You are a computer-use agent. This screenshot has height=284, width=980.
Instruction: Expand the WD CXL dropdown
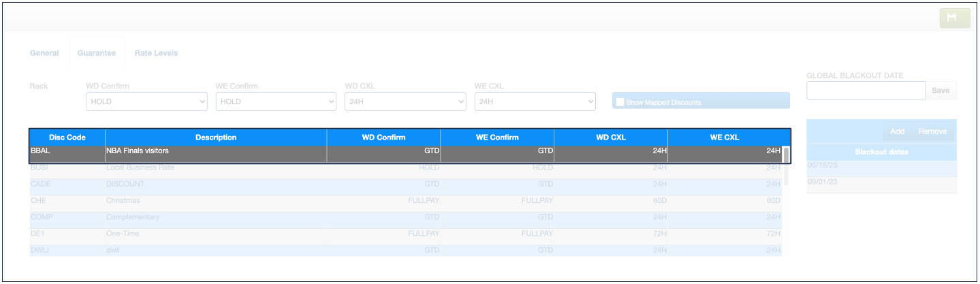tap(405, 101)
